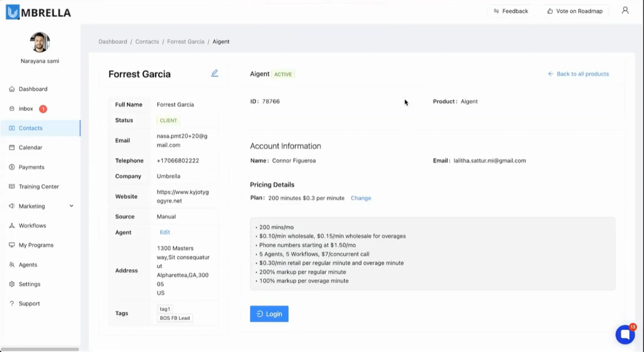Expand the Marketing menu chevron
The height and width of the screenshot is (352, 644).
click(x=72, y=206)
